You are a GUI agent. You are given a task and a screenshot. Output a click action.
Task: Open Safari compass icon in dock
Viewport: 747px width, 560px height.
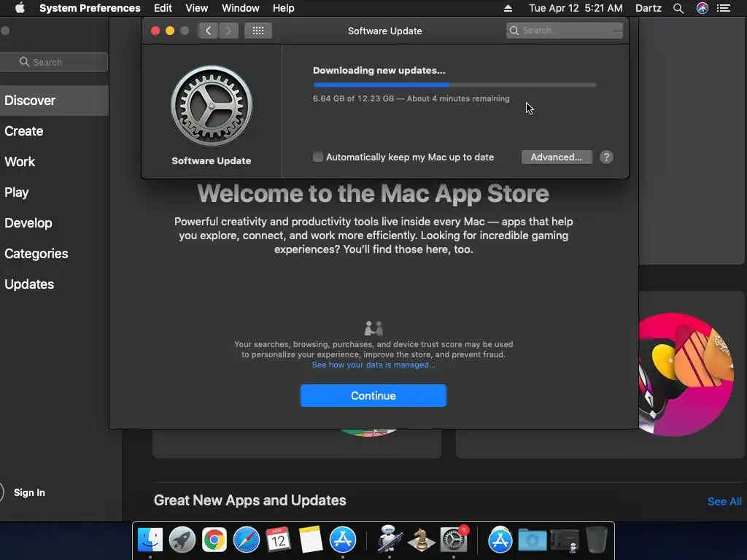tap(247, 540)
